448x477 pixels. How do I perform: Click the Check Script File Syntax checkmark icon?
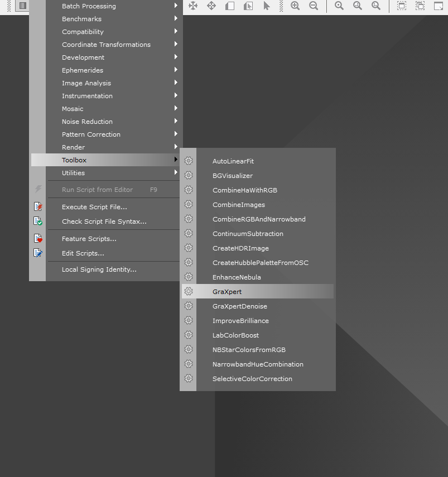pyautogui.click(x=38, y=221)
